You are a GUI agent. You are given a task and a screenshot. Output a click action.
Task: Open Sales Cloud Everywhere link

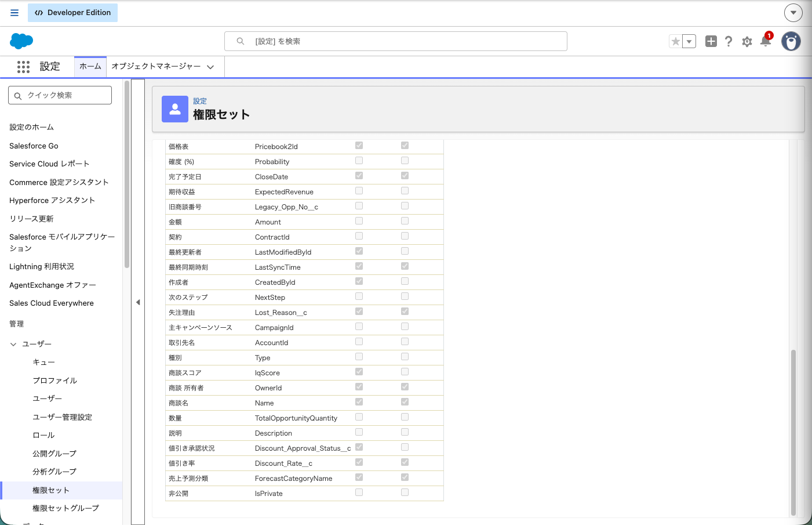(x=52, y=303)
